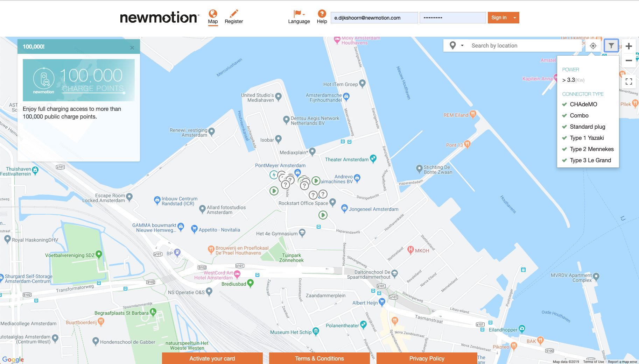Screen dimensions: 639x364
Task: Toggle the filter funnel button
Action: [x=611, y=46]
